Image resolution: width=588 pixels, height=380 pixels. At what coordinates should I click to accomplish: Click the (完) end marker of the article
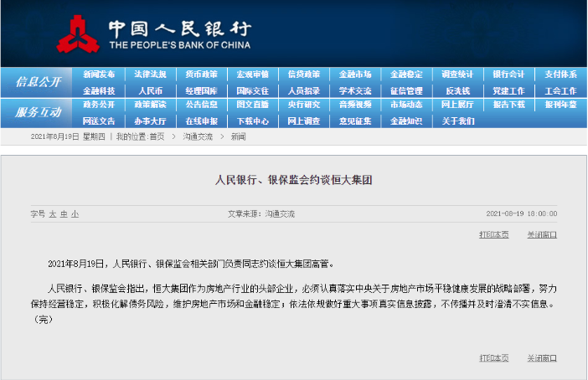point(43,320)
